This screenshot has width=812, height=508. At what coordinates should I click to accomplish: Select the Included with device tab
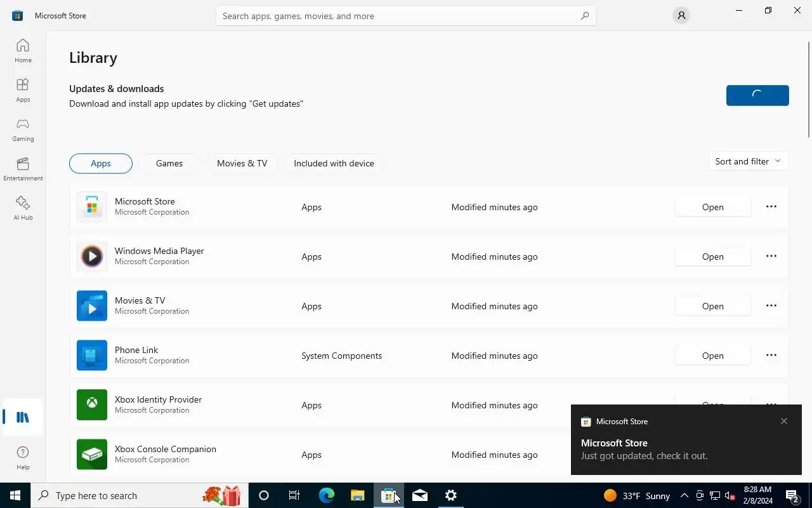334,163
